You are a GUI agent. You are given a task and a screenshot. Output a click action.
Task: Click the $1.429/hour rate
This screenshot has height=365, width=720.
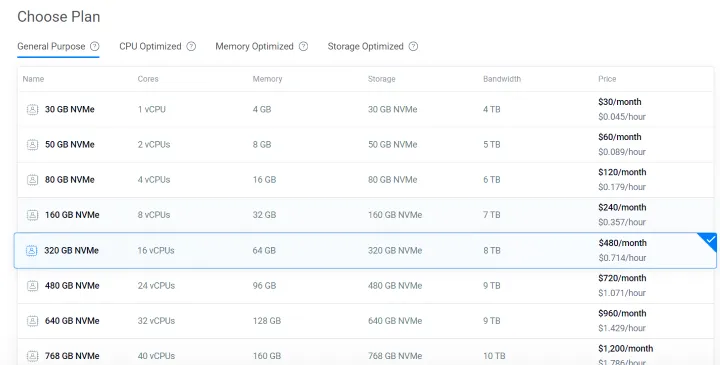point(622,328)
